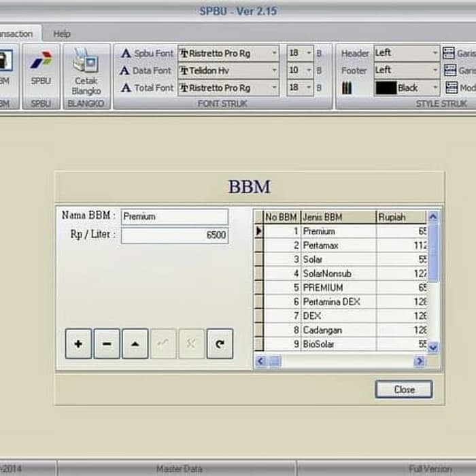Expand the Data Font size dropdown

point(309,70)
